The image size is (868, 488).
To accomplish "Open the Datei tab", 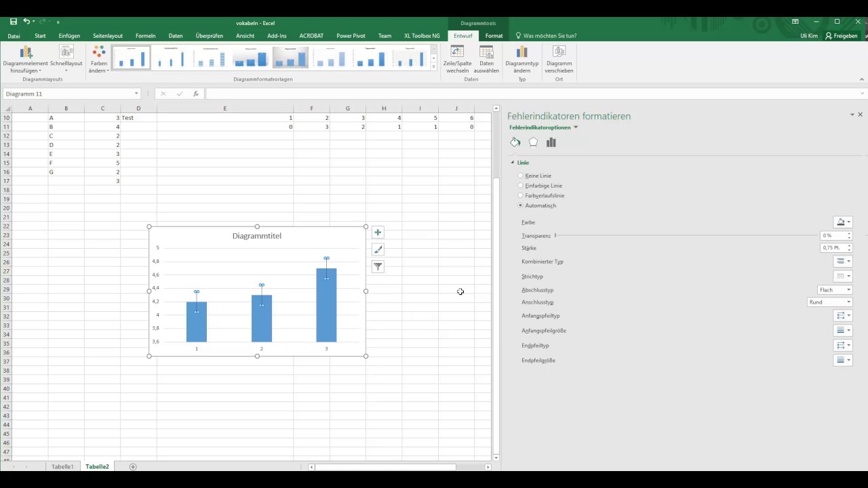I will click(x=14, y=36).
